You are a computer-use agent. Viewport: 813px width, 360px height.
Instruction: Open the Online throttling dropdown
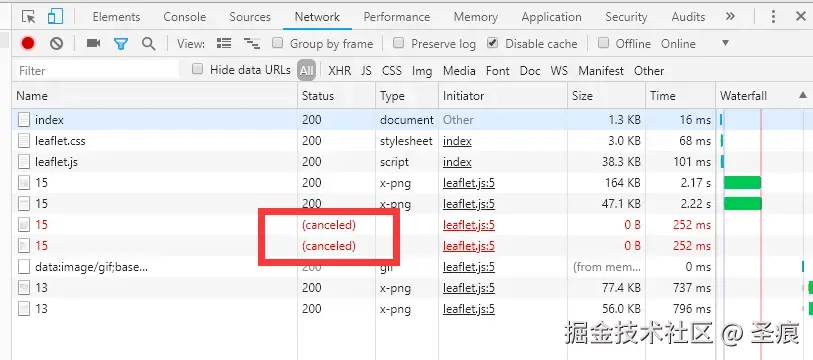[x=695, y=44]
